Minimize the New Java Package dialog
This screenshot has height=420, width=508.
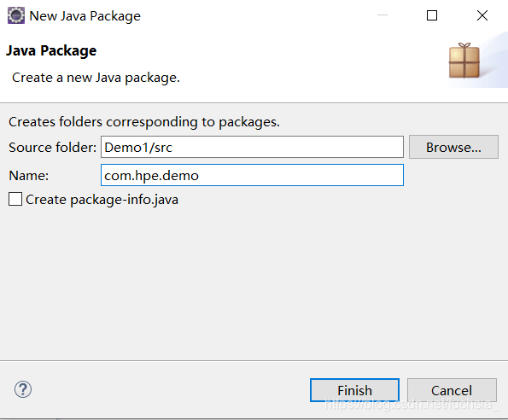tap(382, 15)
